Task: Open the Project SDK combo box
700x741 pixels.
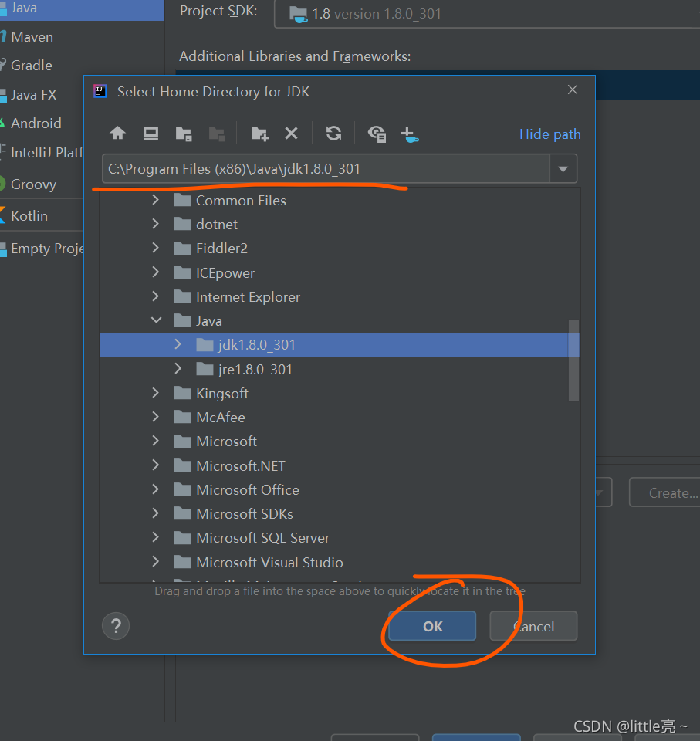Action: click(487, 14)
